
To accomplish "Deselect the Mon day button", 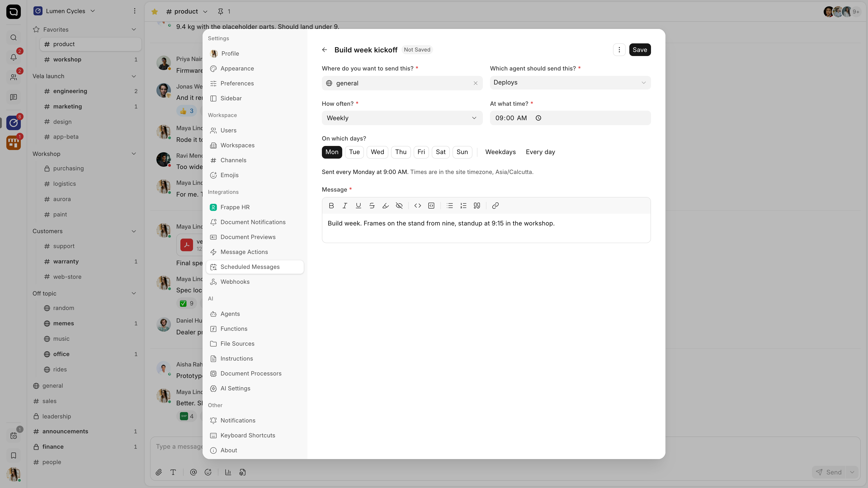I will [x=332, y=152].
